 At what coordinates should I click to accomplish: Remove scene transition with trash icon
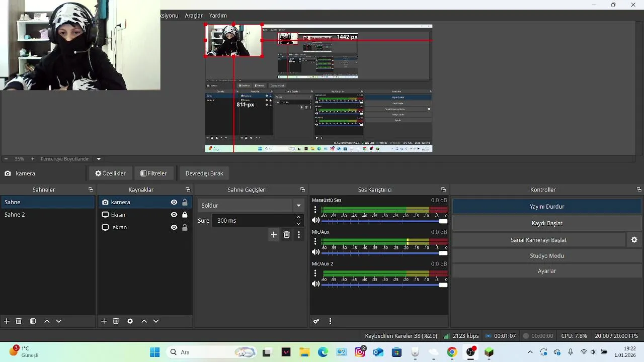[286, 234]
